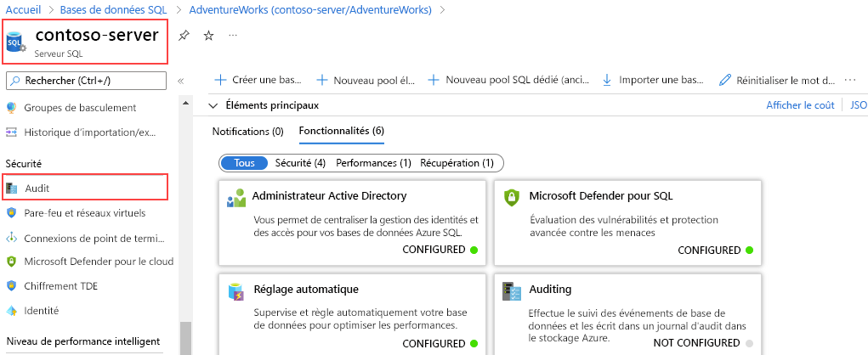
Task: Click Nouveau pool SQL dédié button
Action: click(x=508, y=80)
